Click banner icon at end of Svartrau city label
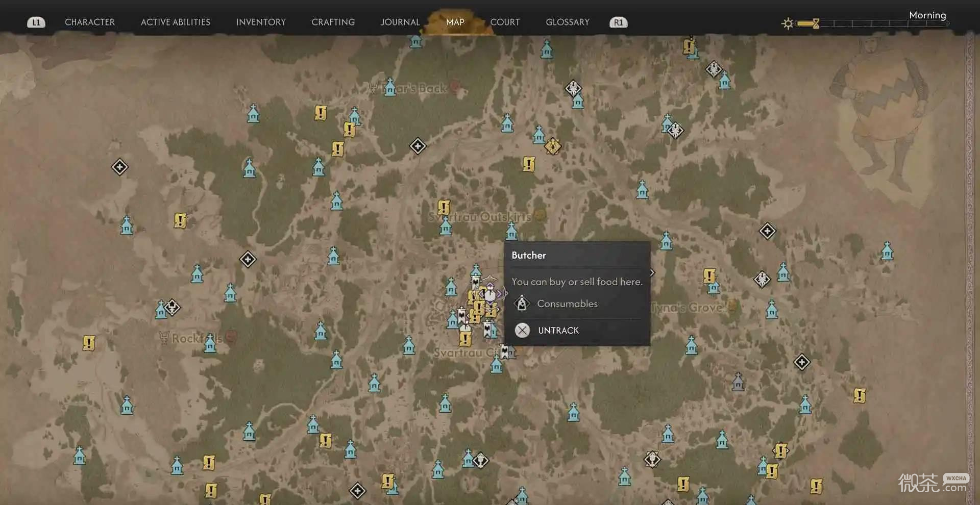Viewport: 980px width, 505px height. (506, 352)
